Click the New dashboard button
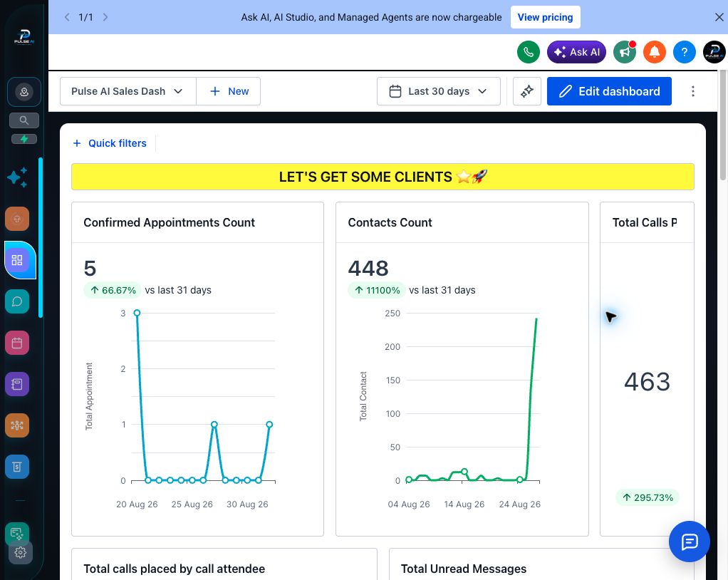728x580 pixels. 229,91
